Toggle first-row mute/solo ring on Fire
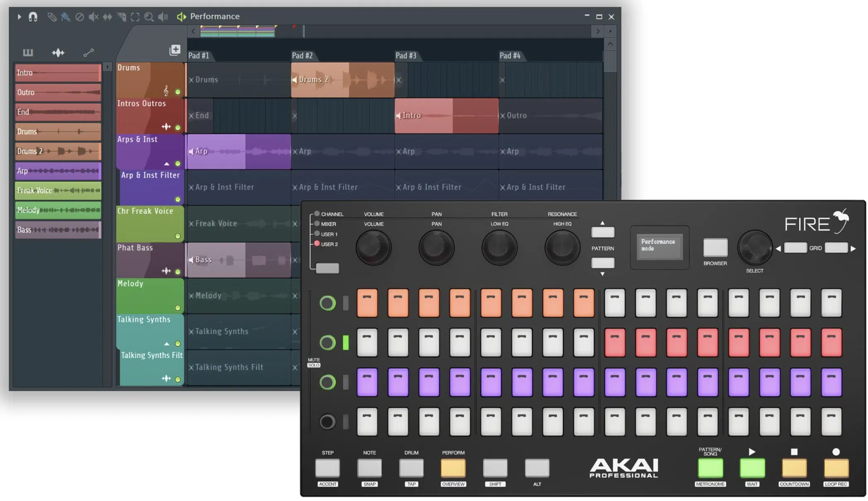 pos(327,303)
